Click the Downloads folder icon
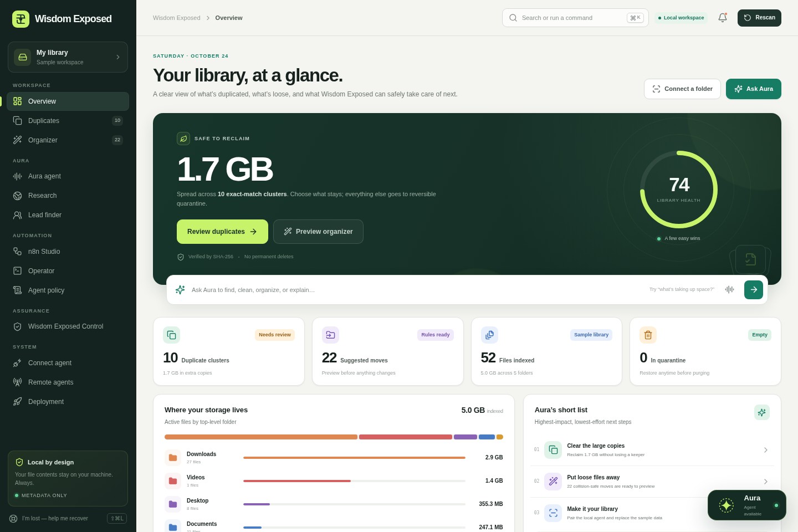Image resolution: width=798 pixels, height=532 pixels. click(173, 457)
